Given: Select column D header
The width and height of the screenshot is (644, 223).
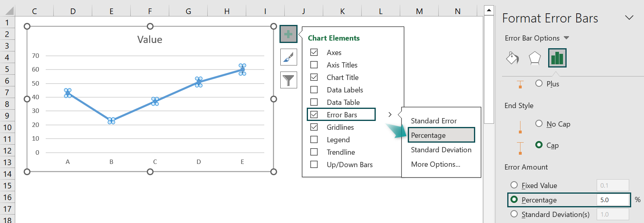Looking at the screenshot, I should point(73,11).
